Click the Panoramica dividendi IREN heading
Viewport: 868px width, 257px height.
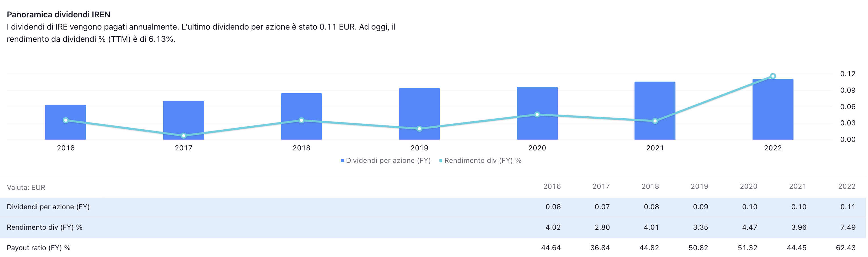coord(58,14)
